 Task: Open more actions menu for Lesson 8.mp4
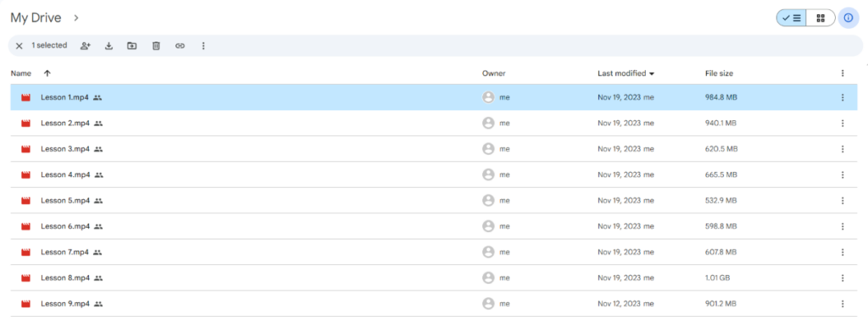[x=843, y=278]
